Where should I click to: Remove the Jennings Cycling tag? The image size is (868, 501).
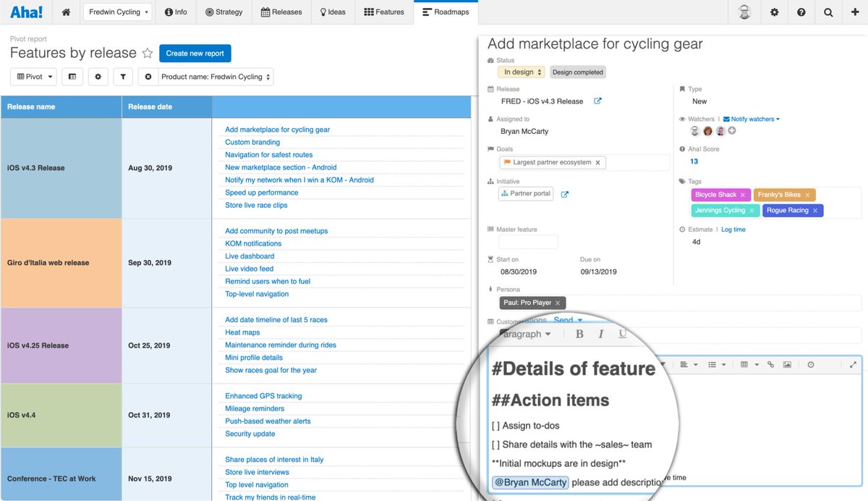752,211
